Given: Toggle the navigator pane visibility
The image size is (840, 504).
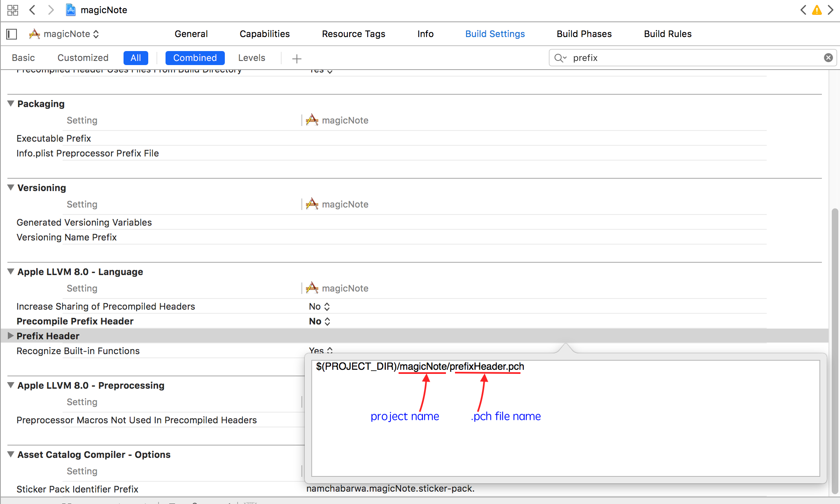Looking at the screenshot, I should 12,34.
